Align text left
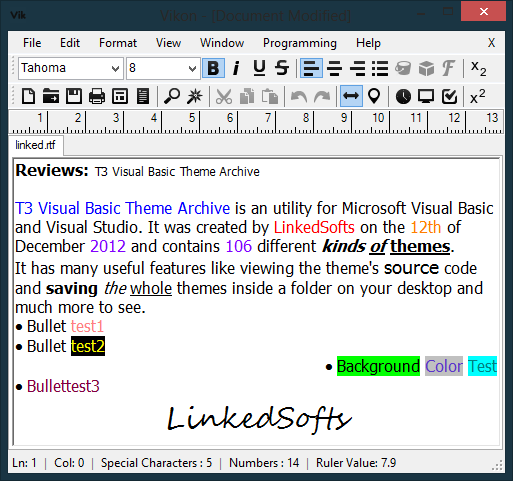The width and height of the screenshot is (513, 481). (311, 68)
